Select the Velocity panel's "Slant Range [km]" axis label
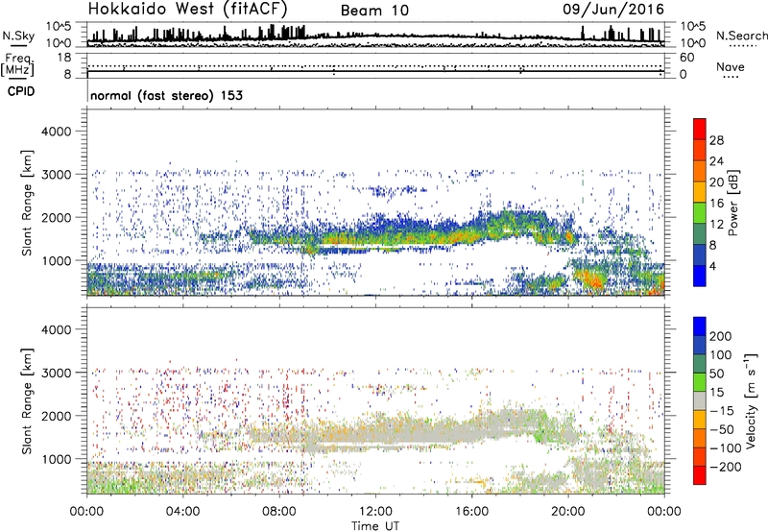Image resolution: width=768 pixels, height=532 pixels. point(27,401)
